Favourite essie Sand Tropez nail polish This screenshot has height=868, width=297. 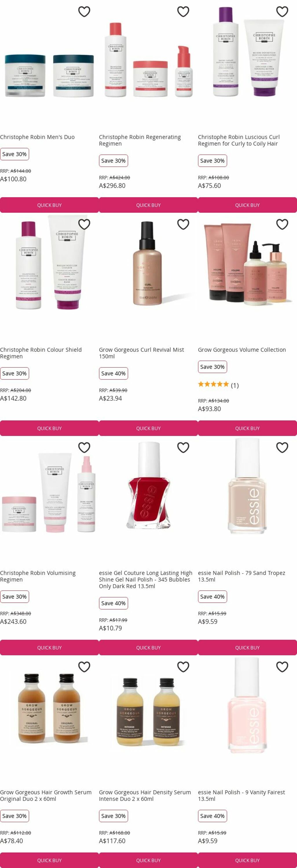[282, 447]
